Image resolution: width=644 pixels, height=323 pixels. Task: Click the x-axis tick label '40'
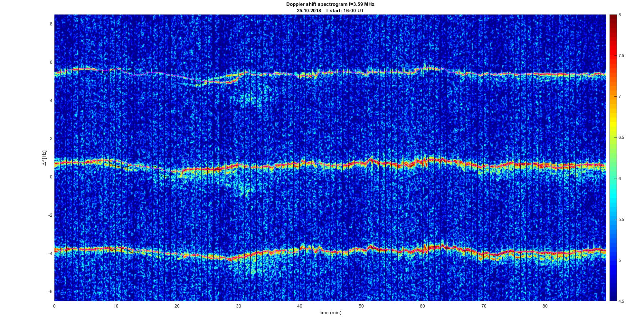pyautogui.click(x=300, y=306)
